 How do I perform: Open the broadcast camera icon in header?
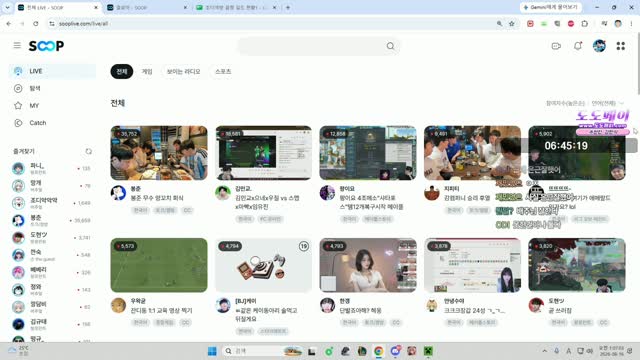pyautogui.click(x=556, y=46)
